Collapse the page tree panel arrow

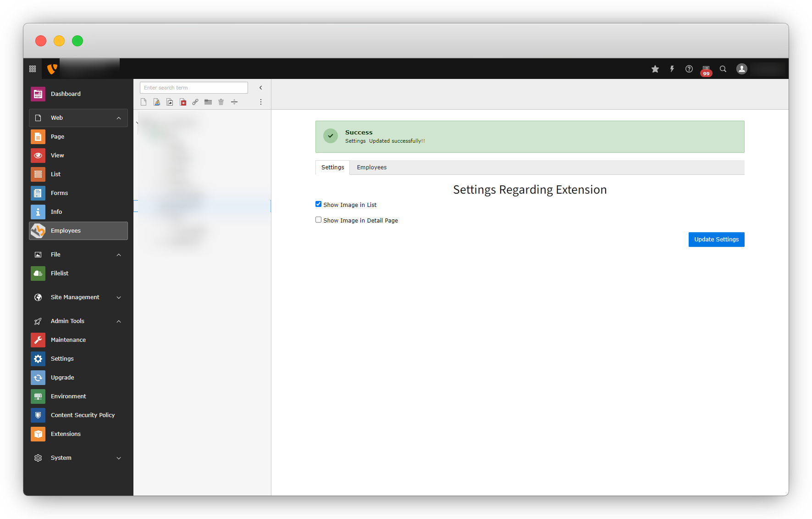pos(261,88)
